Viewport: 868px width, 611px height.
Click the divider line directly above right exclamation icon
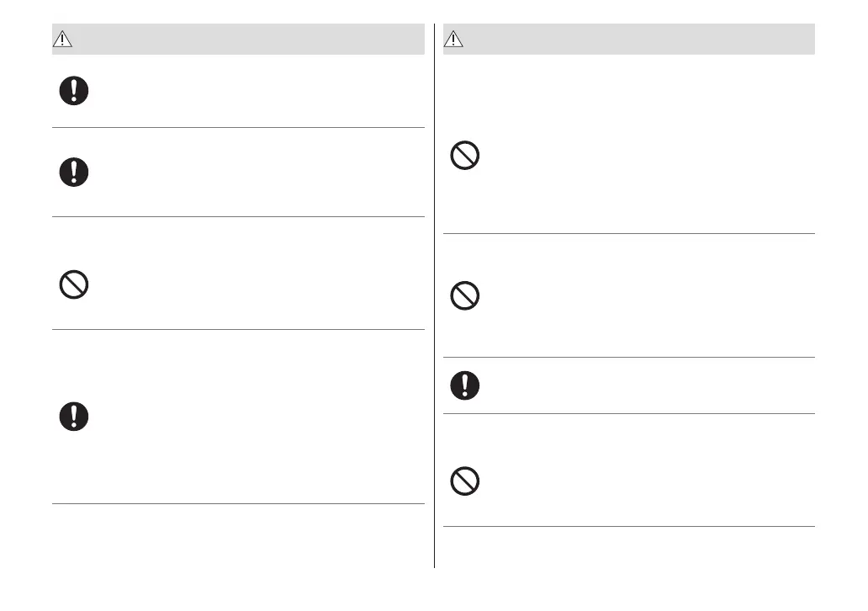click(x=628, y=358)
